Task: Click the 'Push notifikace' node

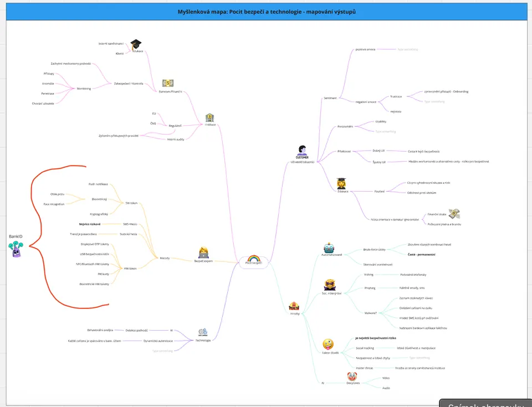Action: click(x=99, y=184)
